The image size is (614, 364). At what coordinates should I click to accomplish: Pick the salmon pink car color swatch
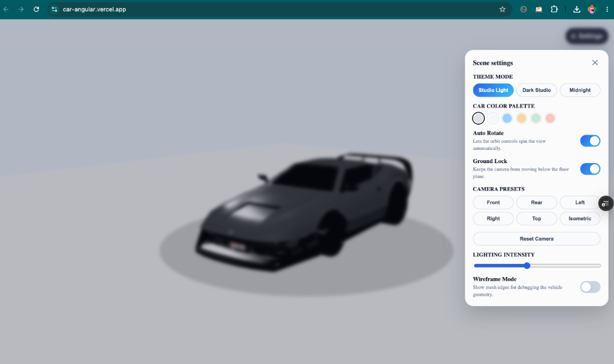pyautogui.click(x=550, y=118)
